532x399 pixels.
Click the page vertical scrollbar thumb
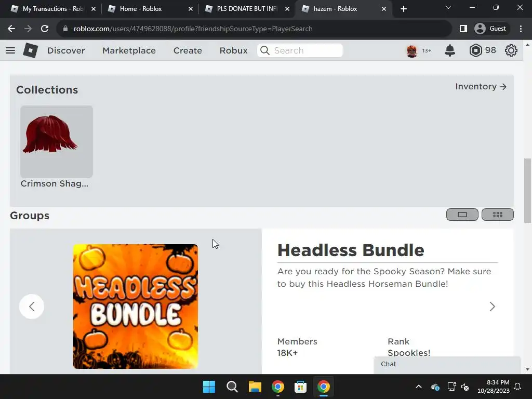click(x=527, y=190)
